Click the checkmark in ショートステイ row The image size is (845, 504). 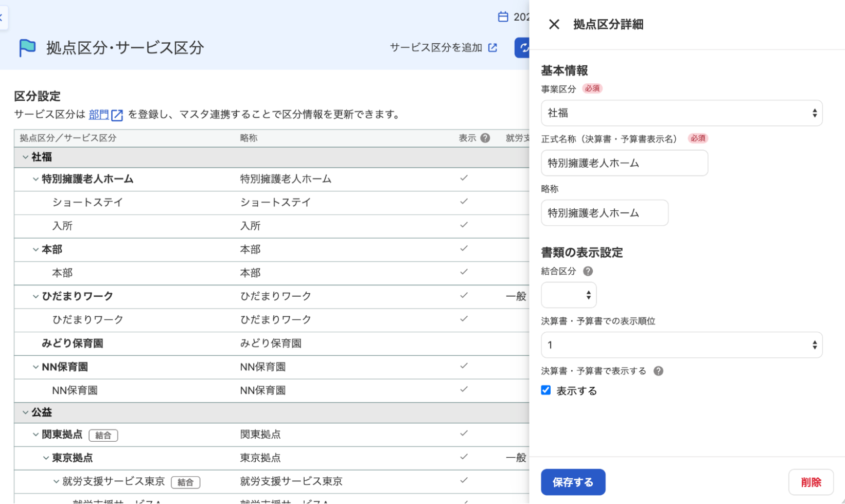point(464,202)
